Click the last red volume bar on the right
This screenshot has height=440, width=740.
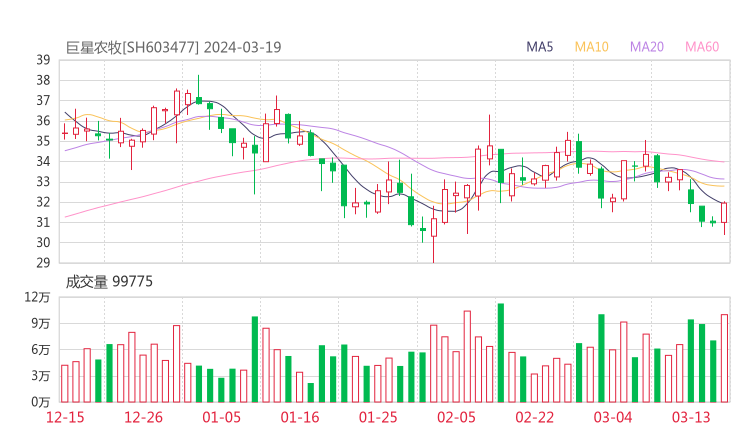point(724,358)
